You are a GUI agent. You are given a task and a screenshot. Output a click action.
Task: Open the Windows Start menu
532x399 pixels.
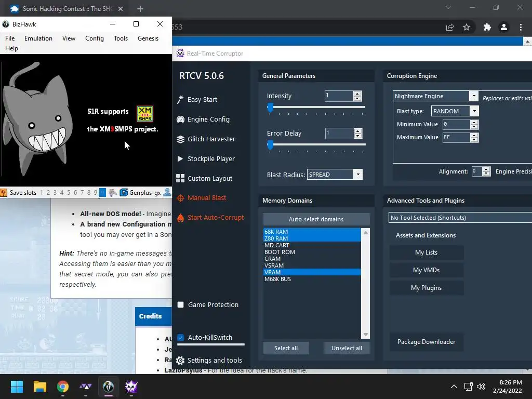[17, 387]
